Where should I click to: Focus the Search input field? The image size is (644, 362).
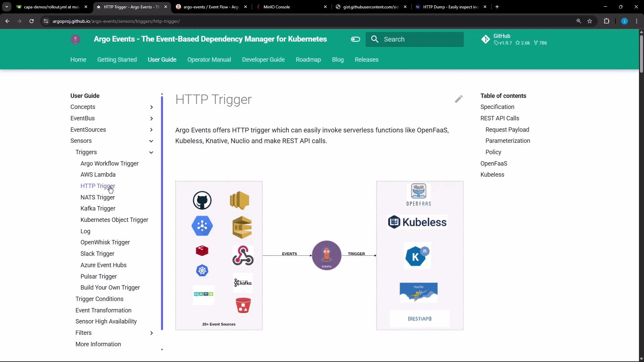click(415, 39)
